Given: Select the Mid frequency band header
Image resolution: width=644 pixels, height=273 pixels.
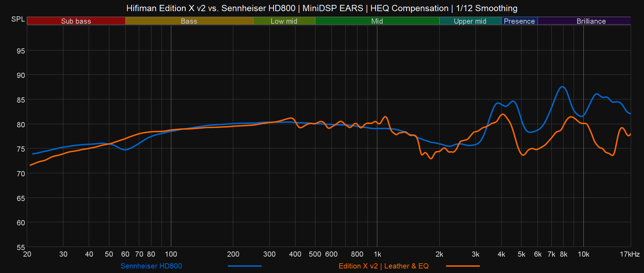Looking at the screenshot, I should (x=377, y=21).
